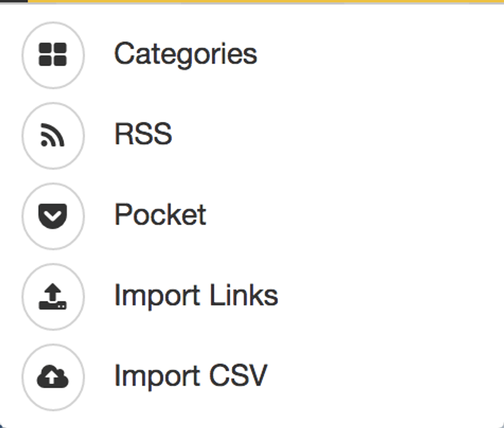504x428 pixels.
Task: Choose the Import CSV text label
Action: tap(191, 376)
